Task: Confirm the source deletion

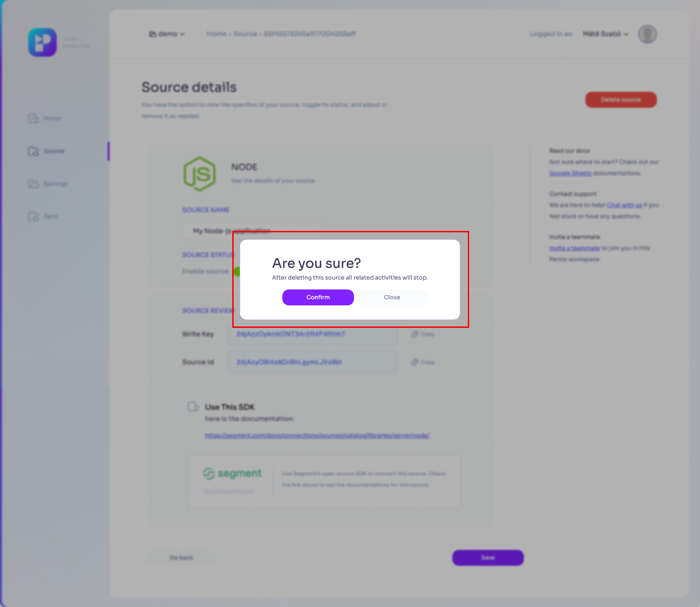Action: (318, 297)
